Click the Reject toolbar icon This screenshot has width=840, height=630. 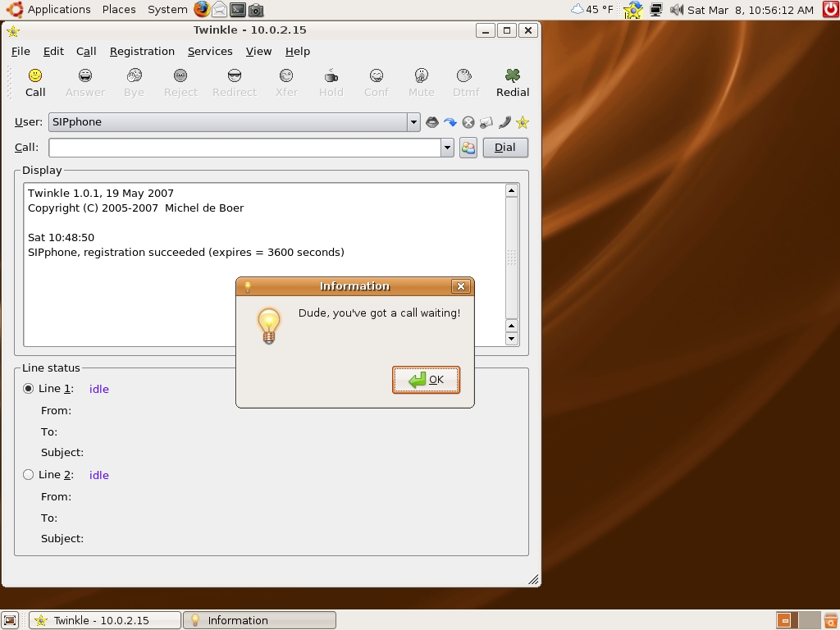[x=180, y=75]
